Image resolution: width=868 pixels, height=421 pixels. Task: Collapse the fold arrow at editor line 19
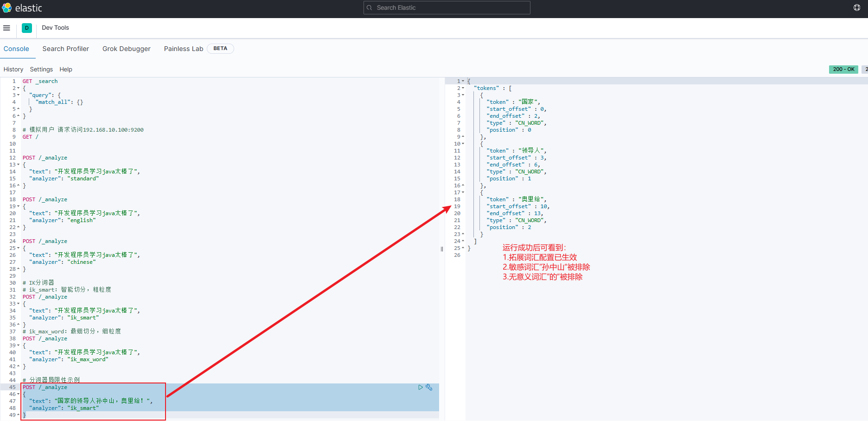coord(18,206)
